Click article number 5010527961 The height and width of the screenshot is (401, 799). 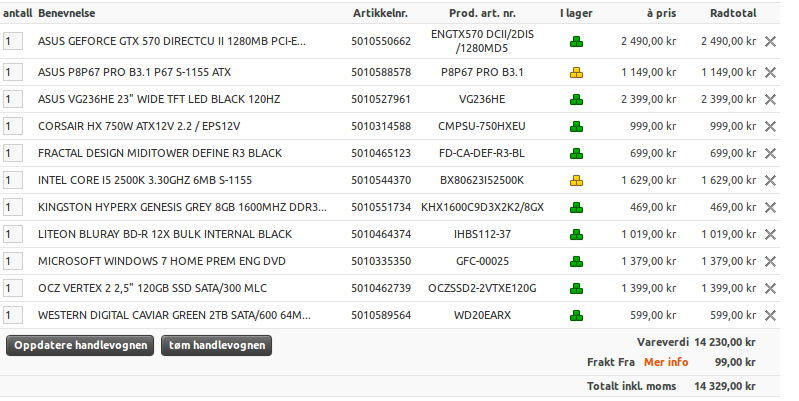[381, 99]
